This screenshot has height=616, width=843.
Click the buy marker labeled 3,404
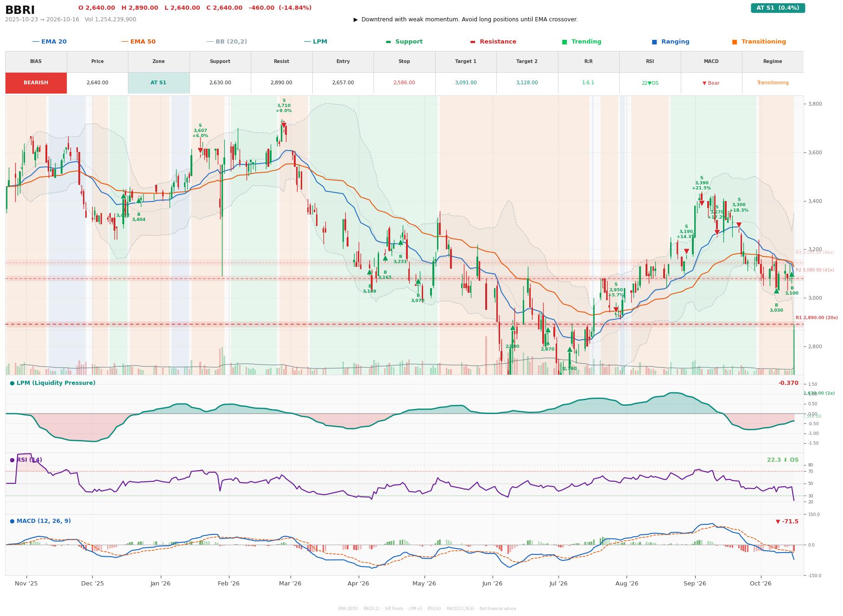(x=139, y=201)
